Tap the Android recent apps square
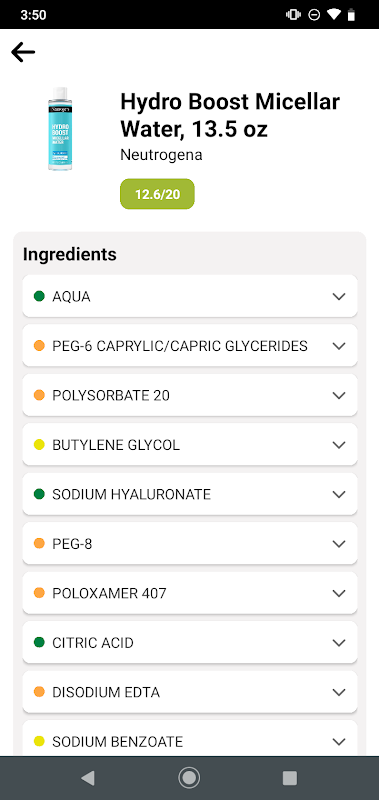 coord(290,778)
